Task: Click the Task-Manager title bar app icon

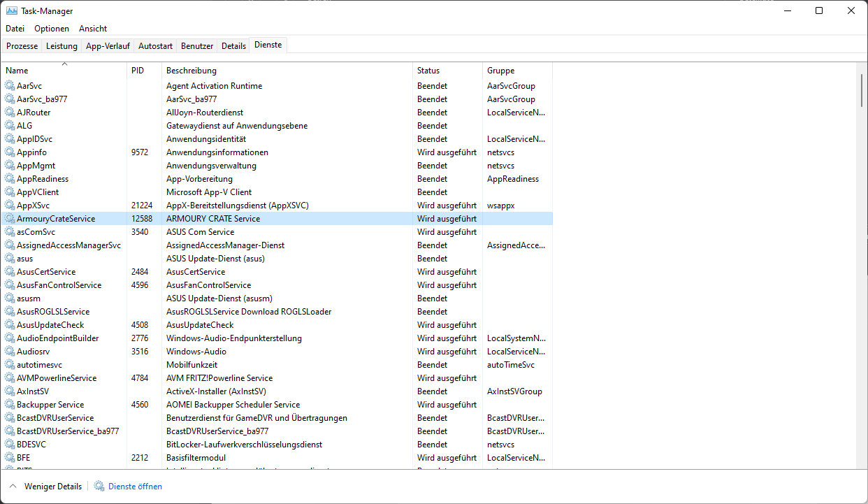Action: pyautogui.click(x=12, y=10)
